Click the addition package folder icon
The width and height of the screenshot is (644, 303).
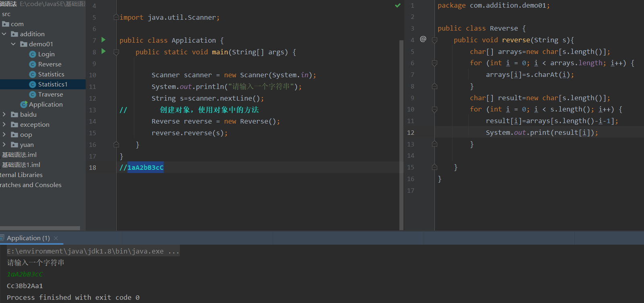pyautogui.click(x=14, y=34)
